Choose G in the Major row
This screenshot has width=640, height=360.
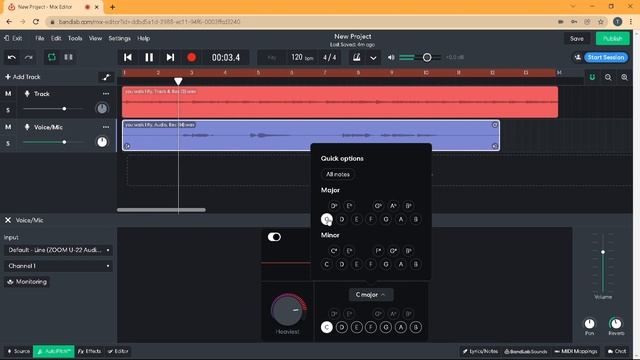386,220
